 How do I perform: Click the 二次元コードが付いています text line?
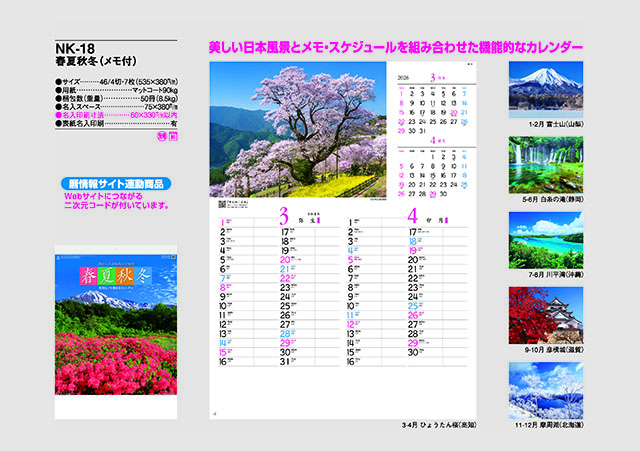116,205
